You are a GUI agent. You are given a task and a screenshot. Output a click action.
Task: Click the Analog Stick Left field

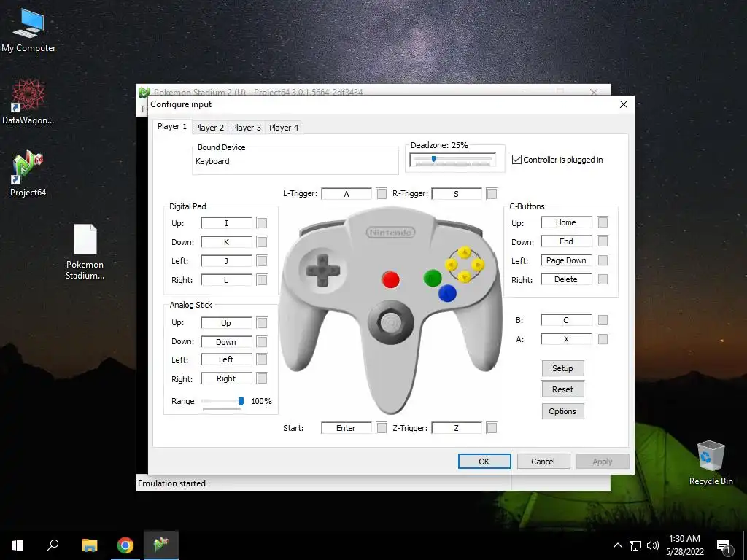tap(226, 359)
